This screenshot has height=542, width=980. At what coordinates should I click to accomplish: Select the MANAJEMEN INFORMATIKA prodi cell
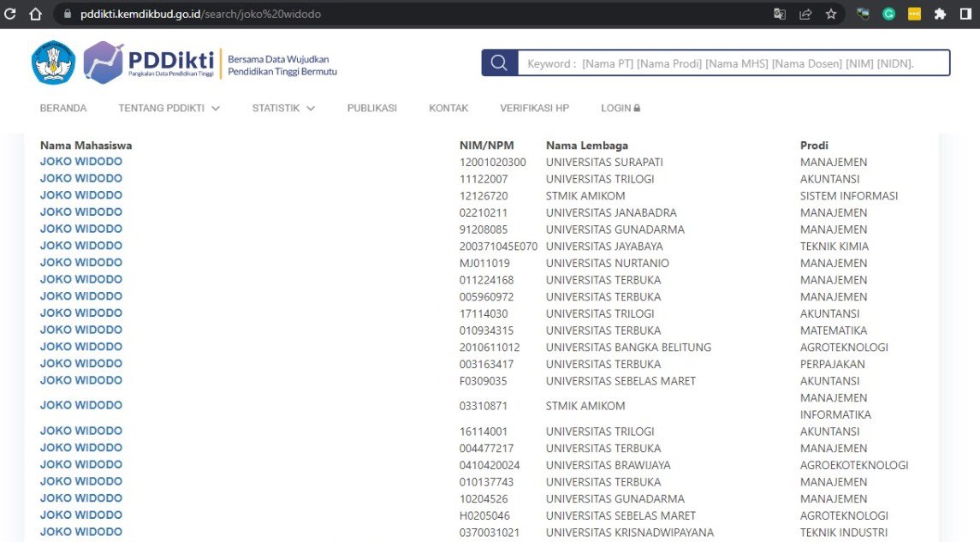835,407
